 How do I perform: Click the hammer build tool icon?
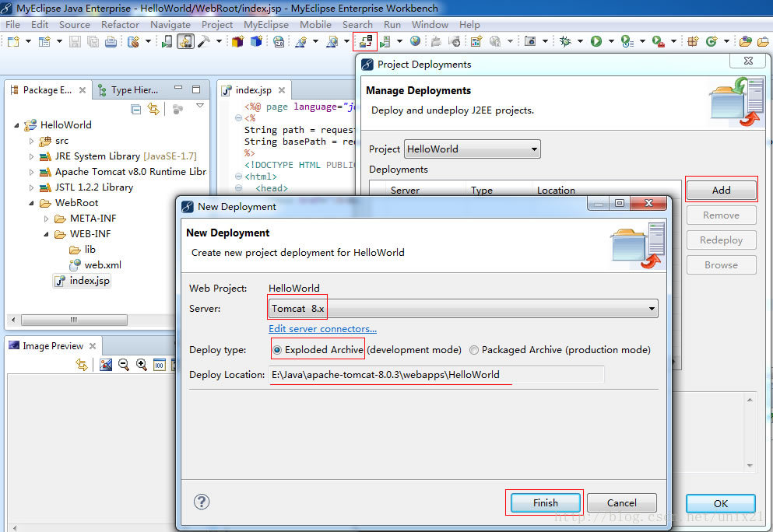pos(204,41)
